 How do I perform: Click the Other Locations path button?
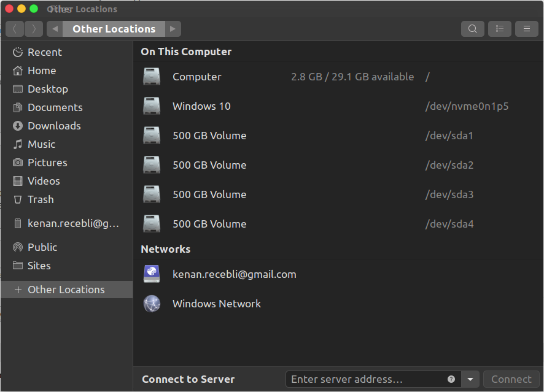(114, 29)
